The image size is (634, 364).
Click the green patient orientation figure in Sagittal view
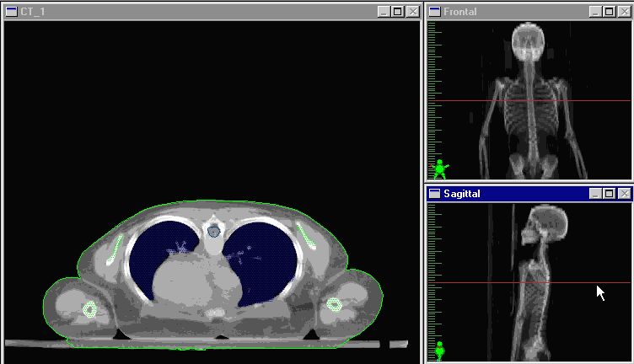439,351
